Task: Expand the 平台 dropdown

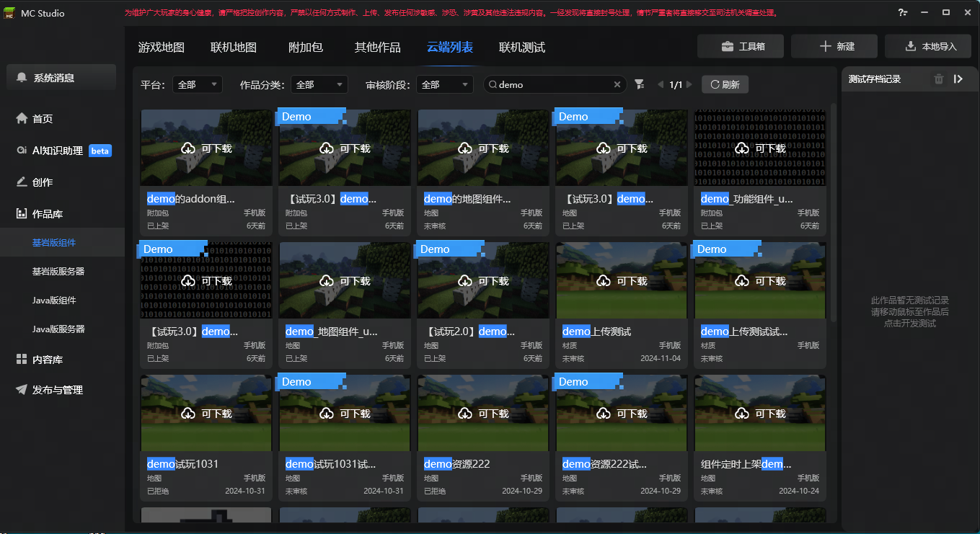Action: (197, 84)
